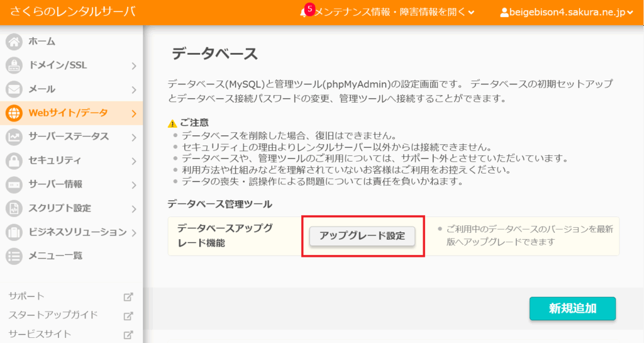Open the スタートアップガイド link
Viewport: 644px width, 343px height.
pos(53,315)
